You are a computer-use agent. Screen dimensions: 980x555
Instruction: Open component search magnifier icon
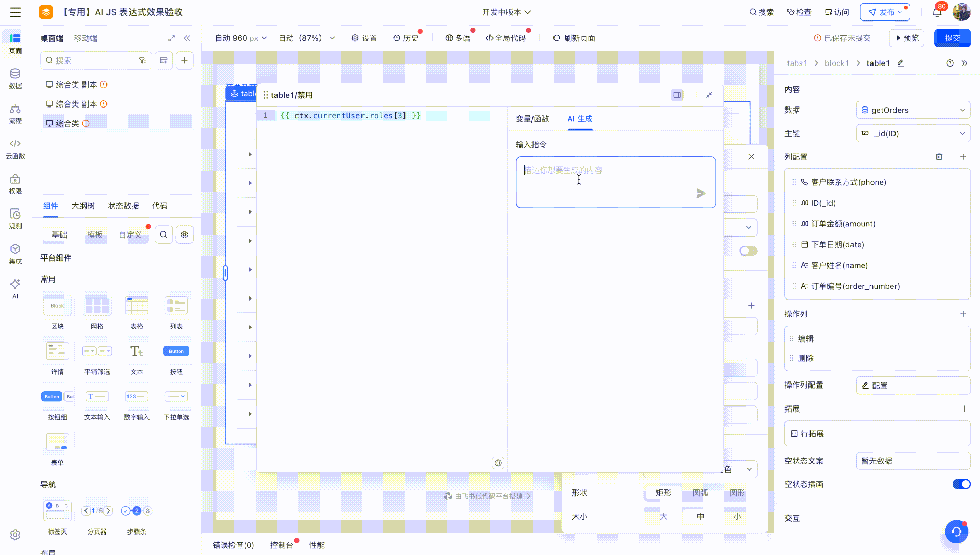click(163, 234)
